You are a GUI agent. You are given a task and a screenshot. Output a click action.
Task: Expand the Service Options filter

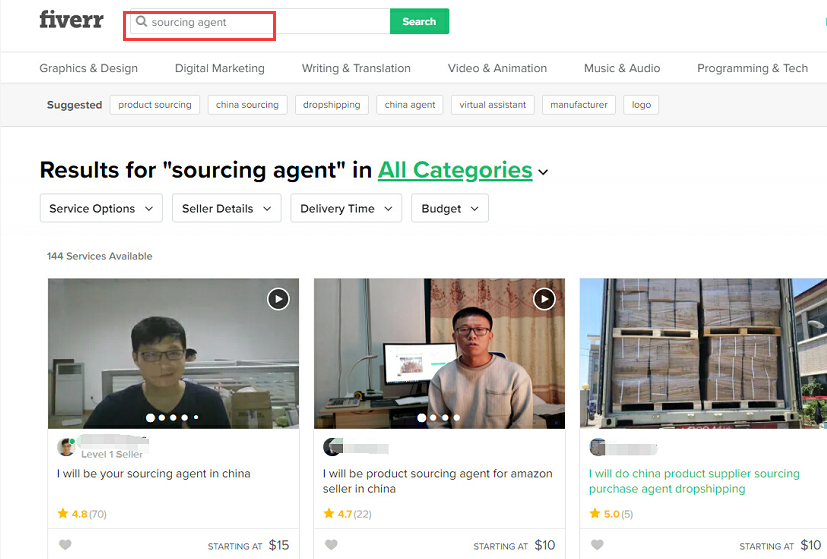pyautogui.click(x=101, y=208)
